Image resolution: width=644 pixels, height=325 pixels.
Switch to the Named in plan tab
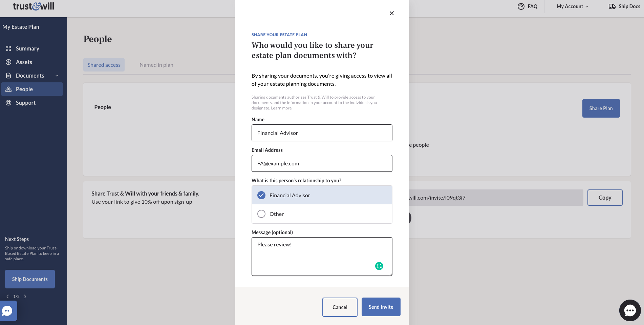click(156, 65)
